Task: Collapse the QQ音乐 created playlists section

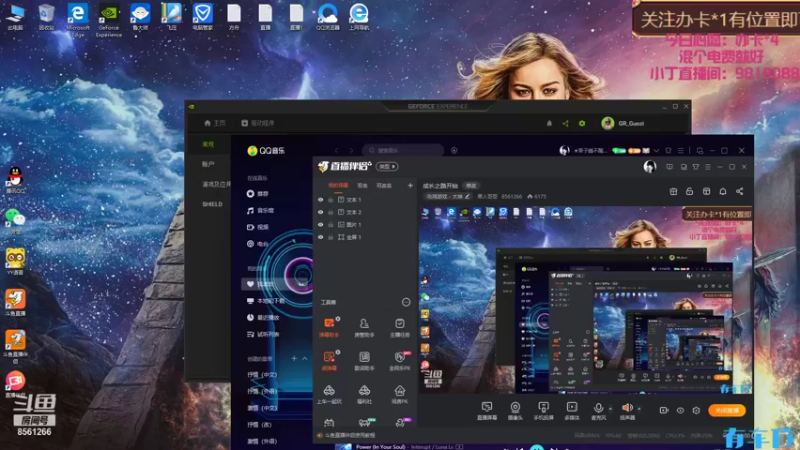Action: click(x=305, y=359)
